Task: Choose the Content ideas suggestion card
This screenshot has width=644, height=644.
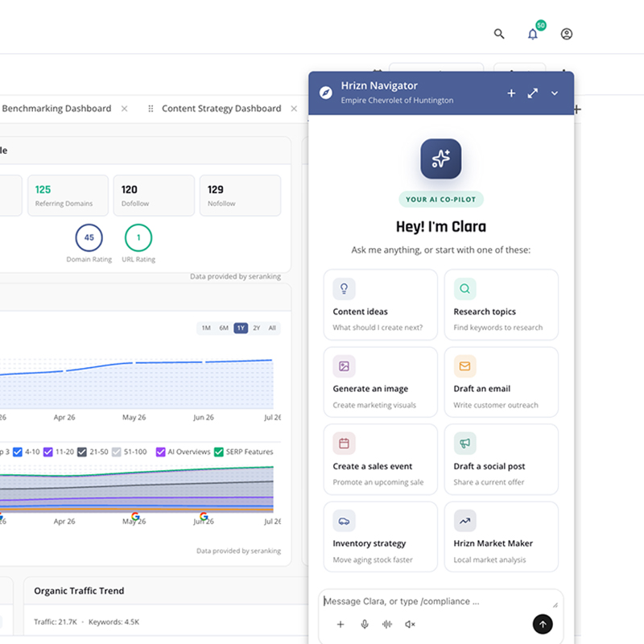Action: coord(381,305)
